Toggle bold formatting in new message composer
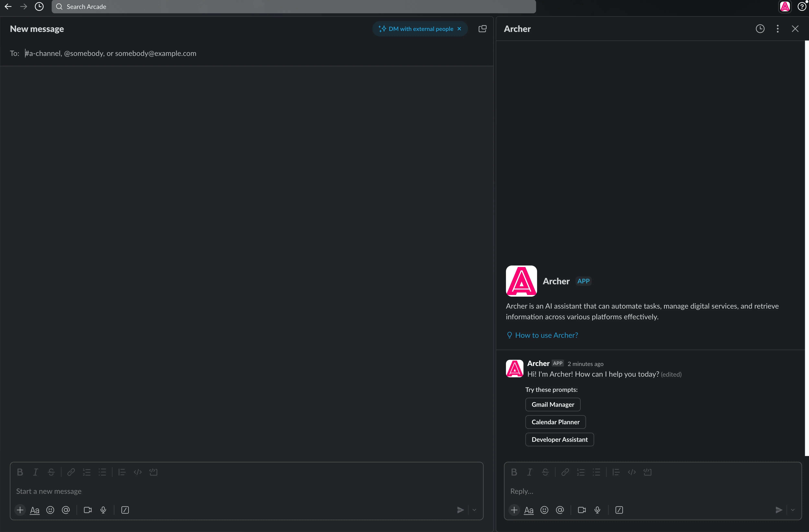The width and height of the screenshot is (809, 532). point(20,472)
